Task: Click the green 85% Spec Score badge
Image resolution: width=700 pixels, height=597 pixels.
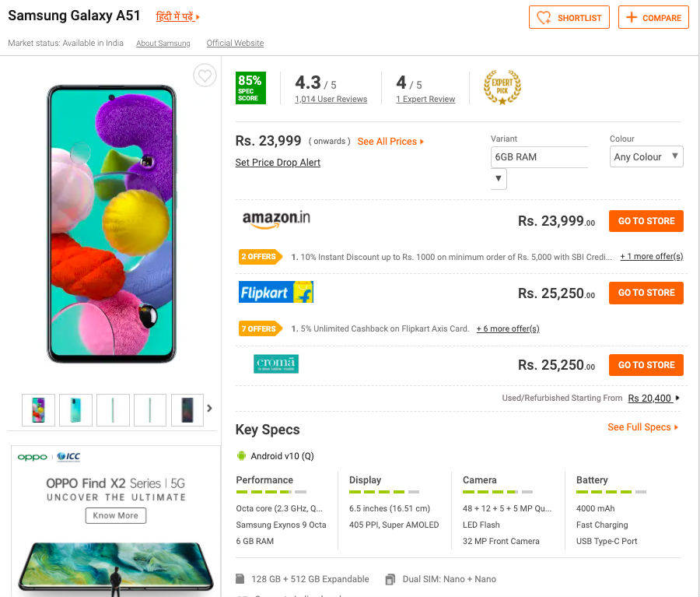Action: coord(250,87)
